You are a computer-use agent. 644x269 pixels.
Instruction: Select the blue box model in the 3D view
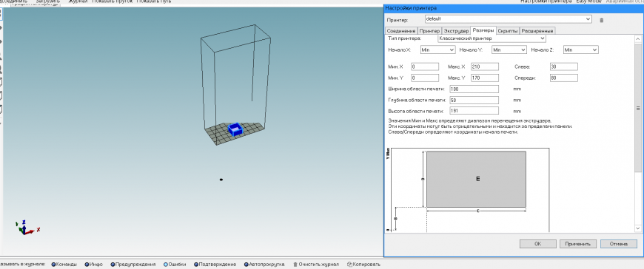click(x=235, y=129)
